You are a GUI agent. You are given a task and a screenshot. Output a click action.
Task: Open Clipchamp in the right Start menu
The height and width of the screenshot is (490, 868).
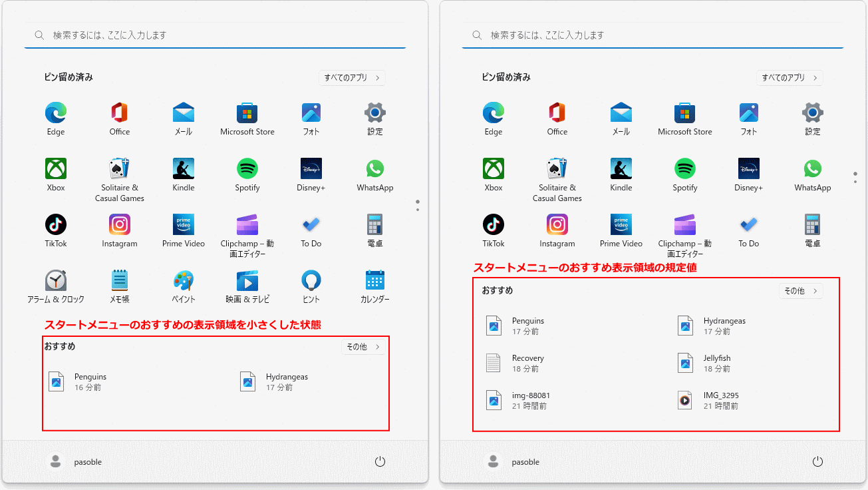coord(685,236)
